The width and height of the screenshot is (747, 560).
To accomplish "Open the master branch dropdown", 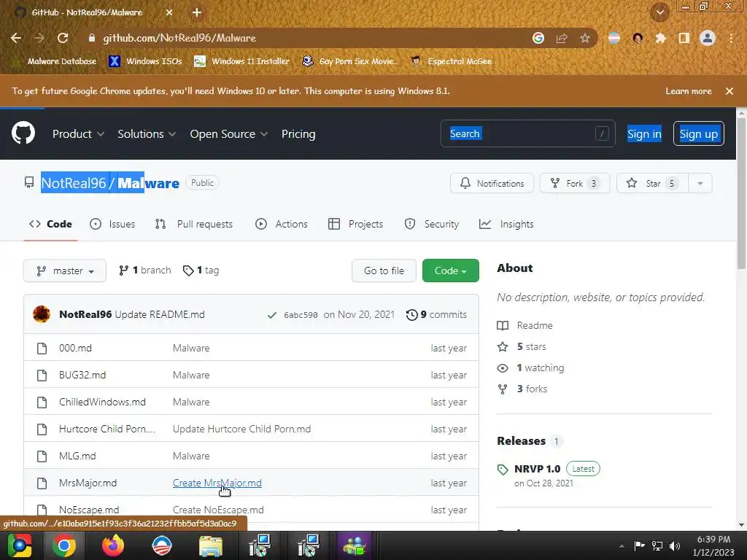I will pos(65,271).
